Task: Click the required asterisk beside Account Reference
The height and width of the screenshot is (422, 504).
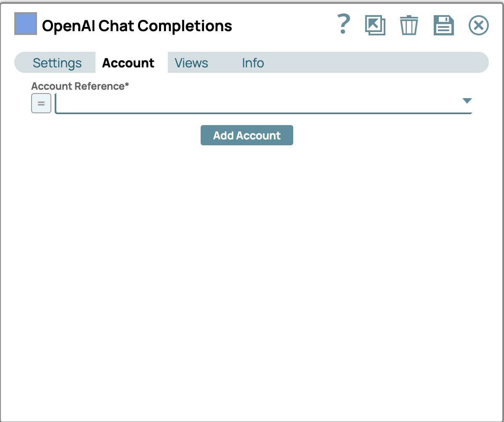Action: [127, 85]
